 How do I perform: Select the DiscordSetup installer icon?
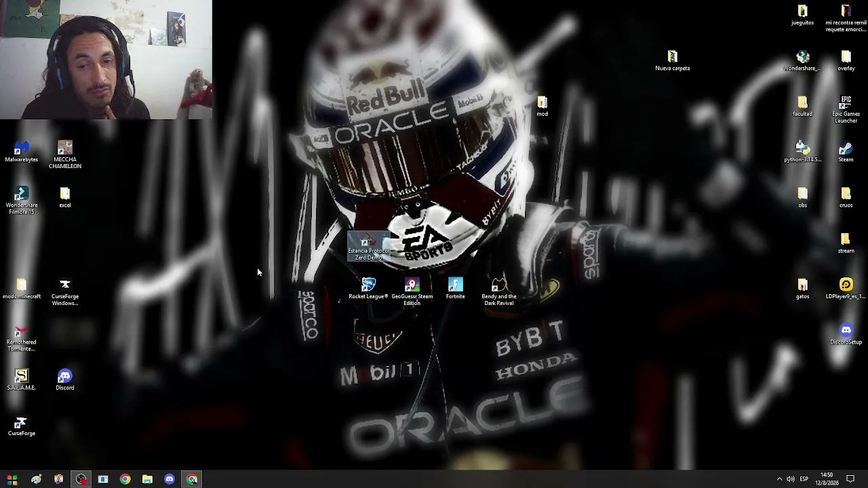(x=846, y=334)
